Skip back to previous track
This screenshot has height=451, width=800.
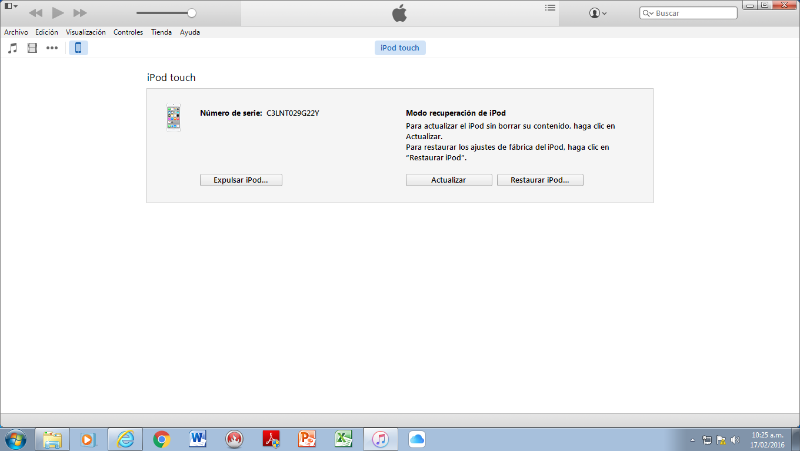pyautogui.click(x=36, y=13)
